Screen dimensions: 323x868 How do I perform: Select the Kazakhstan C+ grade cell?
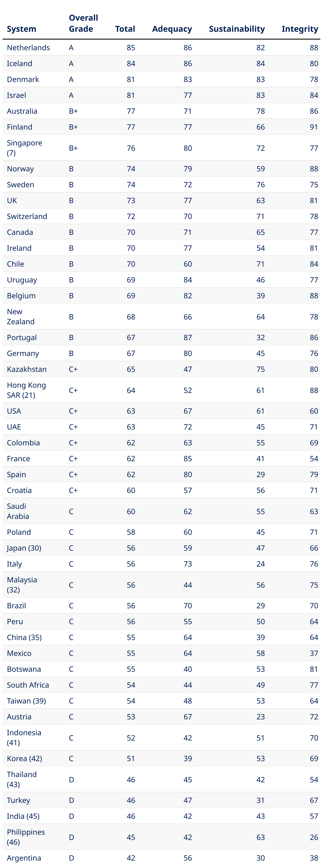point(73,369)
